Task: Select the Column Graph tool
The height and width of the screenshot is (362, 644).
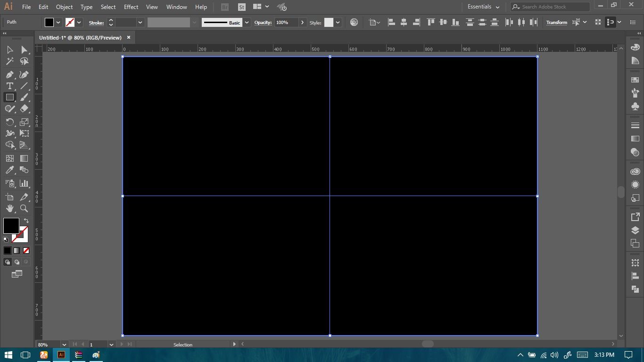Action: (24, 183)
